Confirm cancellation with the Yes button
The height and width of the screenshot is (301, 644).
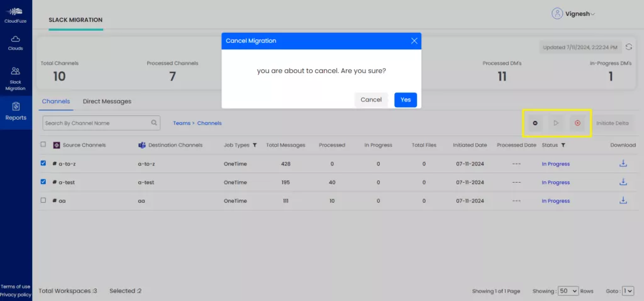pyautogui.click(x=406, y=99)
